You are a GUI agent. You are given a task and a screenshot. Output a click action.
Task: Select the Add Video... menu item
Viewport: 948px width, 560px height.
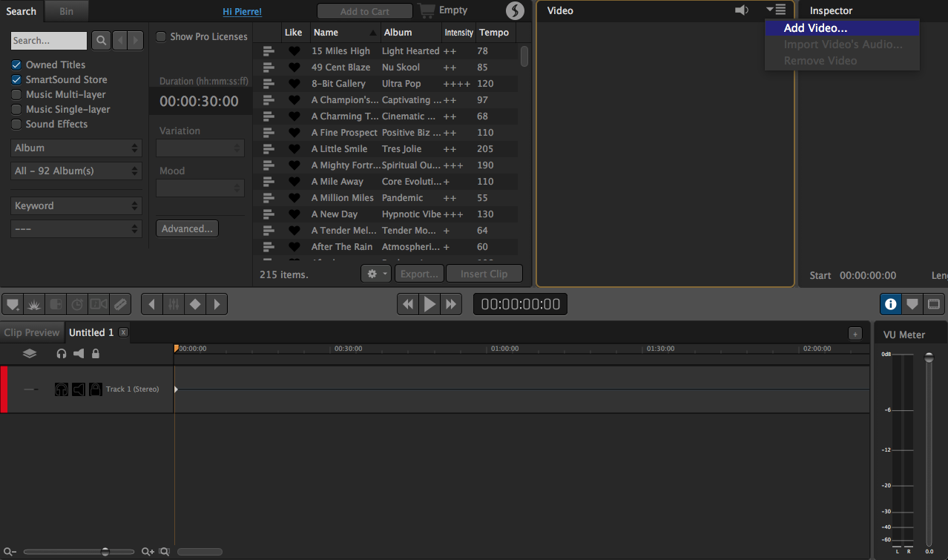coord(842,28)
